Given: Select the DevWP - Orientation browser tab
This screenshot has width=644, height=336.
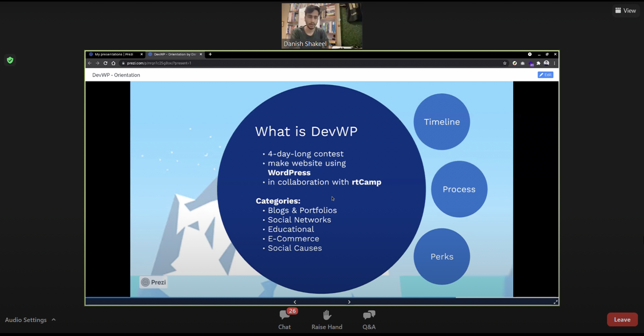Looking at the screenshot, I should [175, 54].
